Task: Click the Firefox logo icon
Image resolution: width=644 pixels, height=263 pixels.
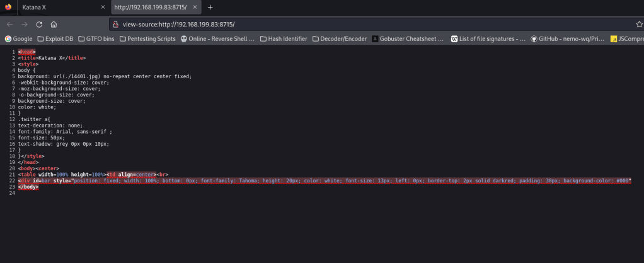Action: click(8, 7)
